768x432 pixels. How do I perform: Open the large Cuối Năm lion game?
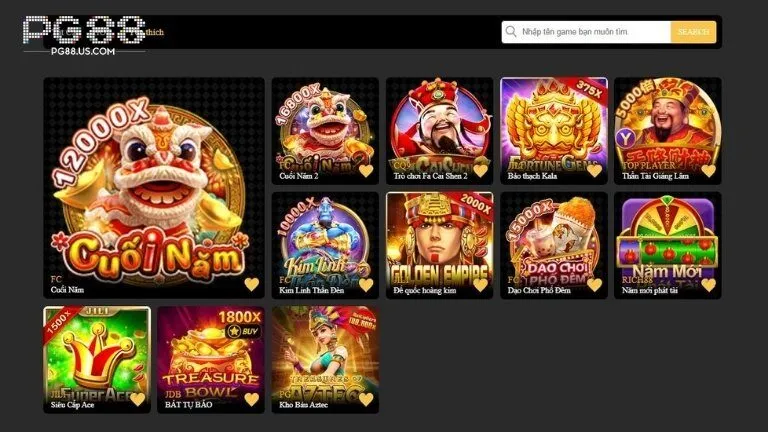coord(154,188)
